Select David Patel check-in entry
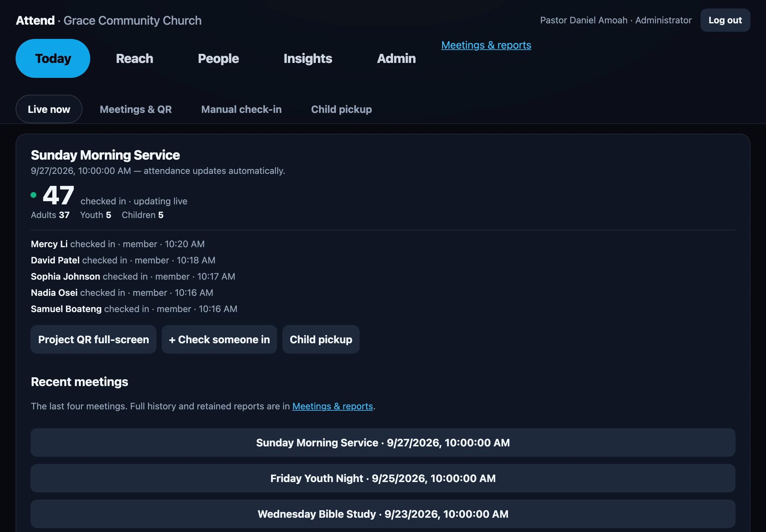 [x=123, y=260]
